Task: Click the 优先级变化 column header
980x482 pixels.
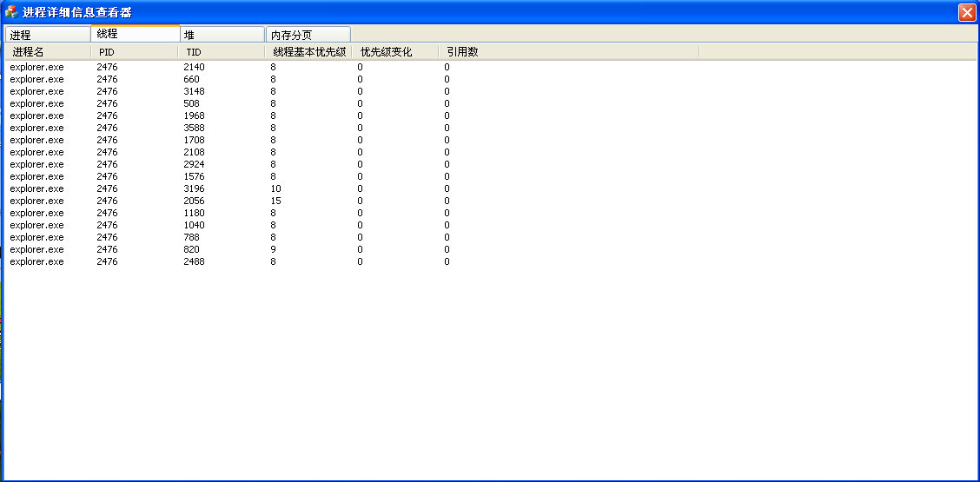Action: click(395, 52)
